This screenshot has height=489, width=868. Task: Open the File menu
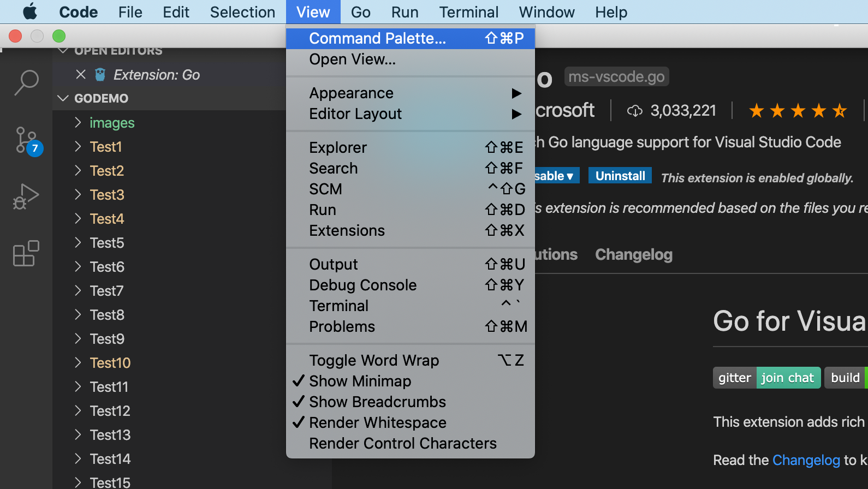[130, 12]
